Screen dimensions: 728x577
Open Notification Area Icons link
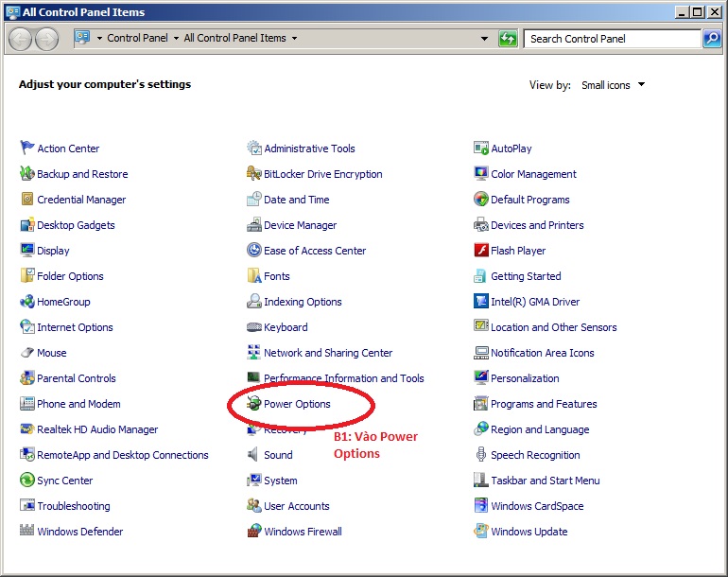[543, 353]
